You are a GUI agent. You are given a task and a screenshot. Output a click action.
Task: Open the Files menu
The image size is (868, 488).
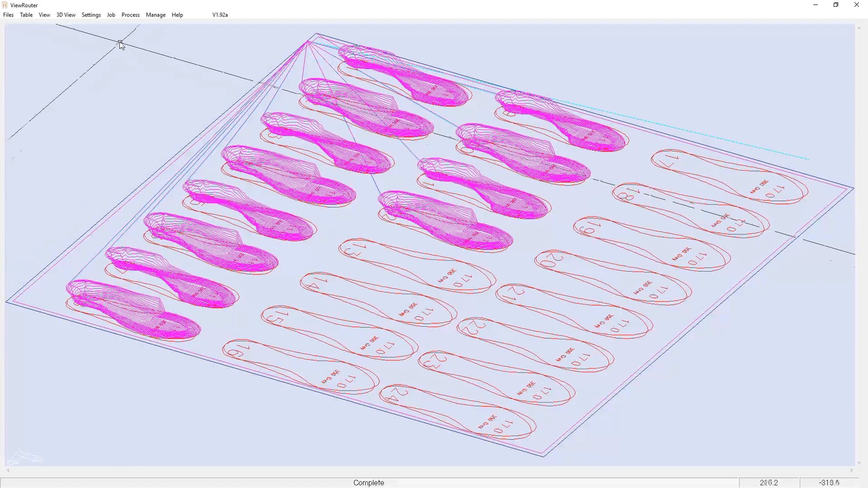click(x=8, y=15)
